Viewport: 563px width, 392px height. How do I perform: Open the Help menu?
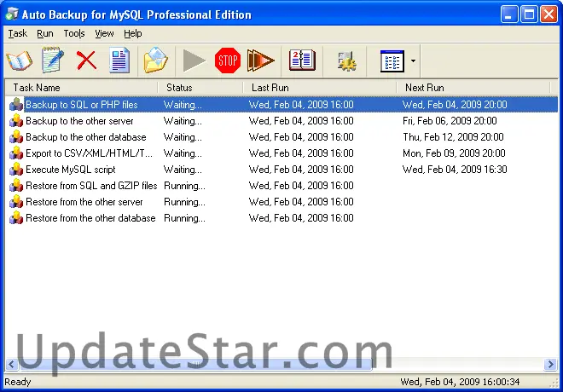click(x=133, y=34)
